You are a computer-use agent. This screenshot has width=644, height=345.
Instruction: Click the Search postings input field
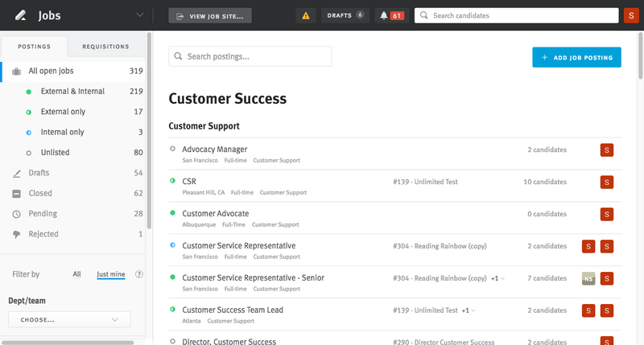[x=250, y=56]
